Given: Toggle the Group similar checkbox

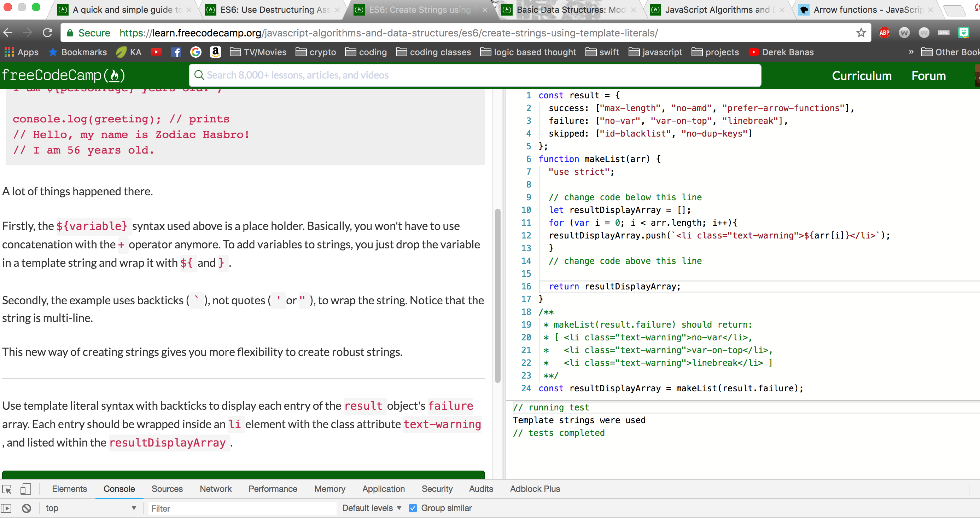Looking at the screenshot, I should click(412, 508).
